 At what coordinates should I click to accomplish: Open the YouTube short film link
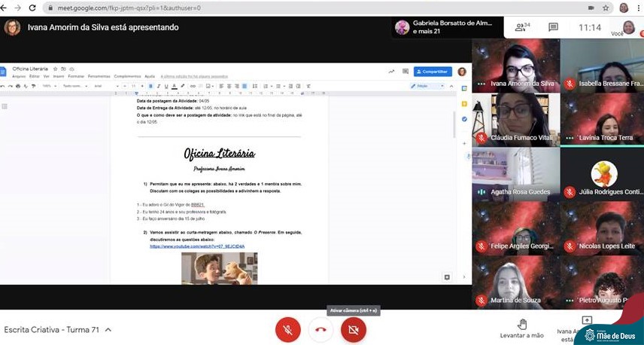(196, 246)
